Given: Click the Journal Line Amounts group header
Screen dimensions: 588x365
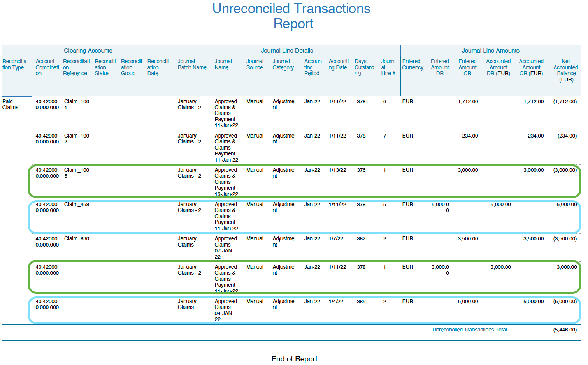Looking at the screenshot, I should pos(490,51).
